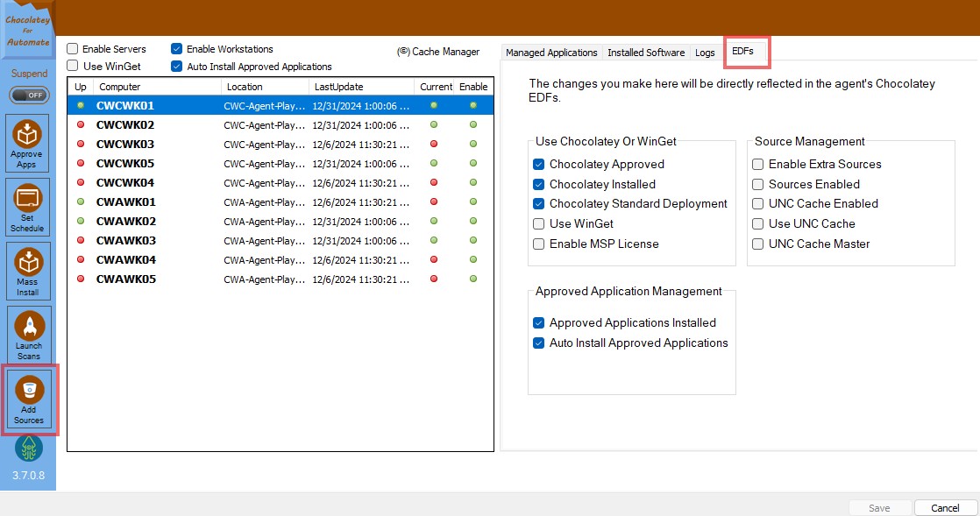This screenshot has height=516, width=980.
Task: Uncheck Approved Applications Installed
Action: point(539,323)
